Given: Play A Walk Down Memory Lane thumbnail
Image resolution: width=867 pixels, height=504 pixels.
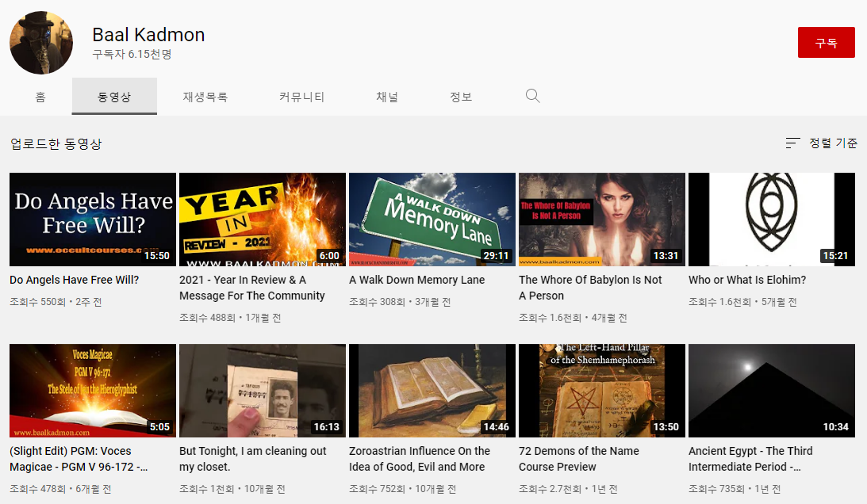Looking at the screenshot, I should tap(432, 220).
